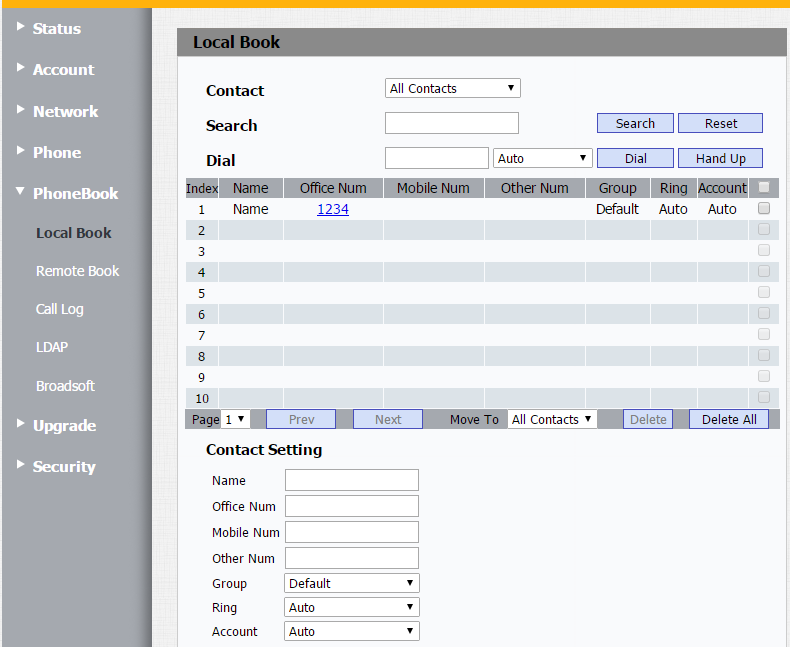Expand the Network section arrow
This screenshot has width=790, height=647.
[20, 109]
